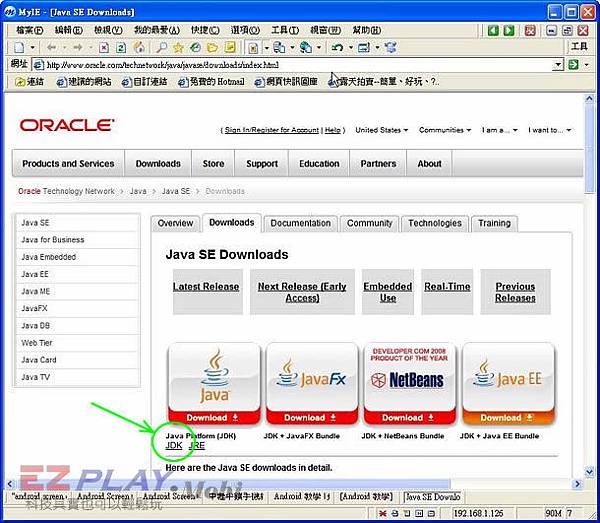Switch to the Community tab
Screen dimensions: 600x523
point(369,223)
